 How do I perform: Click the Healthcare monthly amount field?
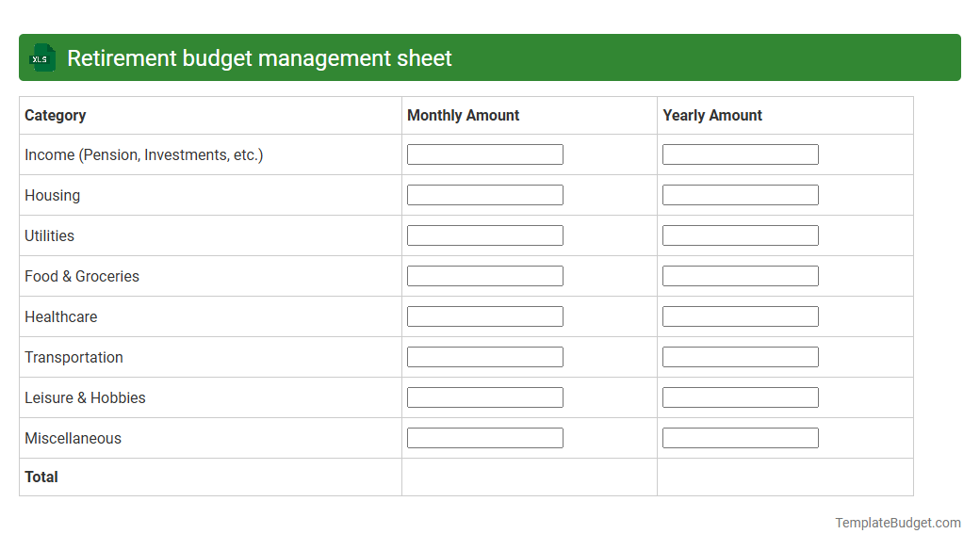(484, 315)
